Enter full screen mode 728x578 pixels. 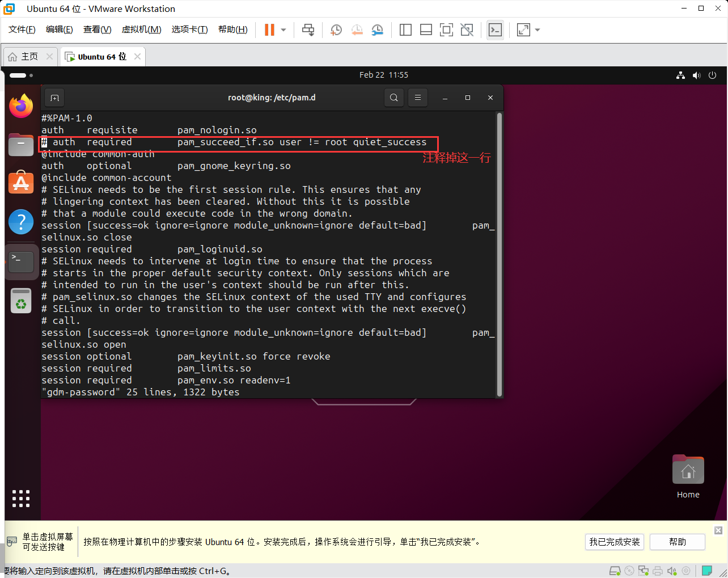click(x=446, y=30)
